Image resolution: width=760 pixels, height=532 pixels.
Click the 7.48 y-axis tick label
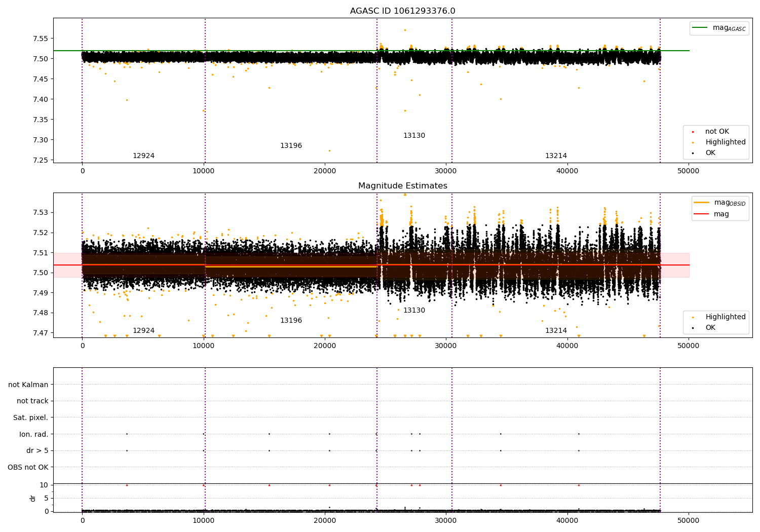[41, 313]
